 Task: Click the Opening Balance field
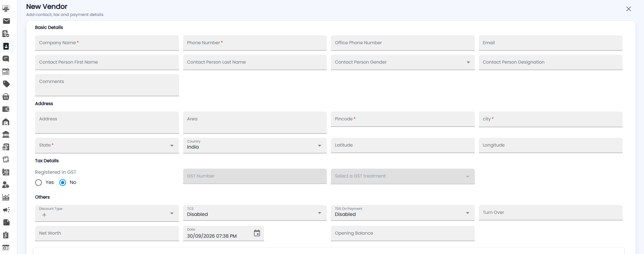(x=403, y=233)
